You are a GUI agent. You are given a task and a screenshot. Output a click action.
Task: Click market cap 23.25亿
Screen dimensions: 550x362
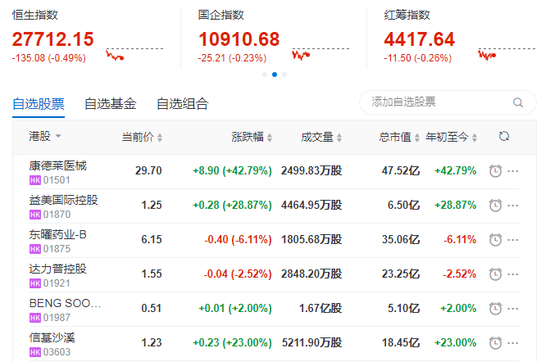pyautogui.click(x=401, y=274)
